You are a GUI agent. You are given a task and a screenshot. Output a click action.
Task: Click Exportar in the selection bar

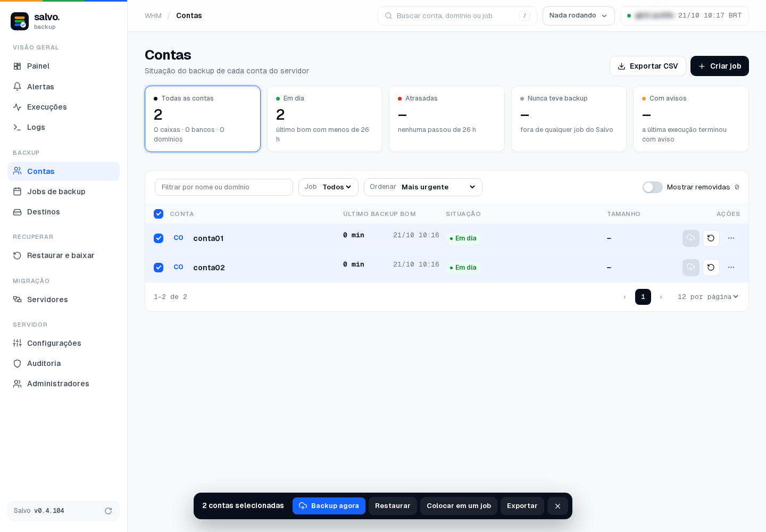[x=522, y=506]
